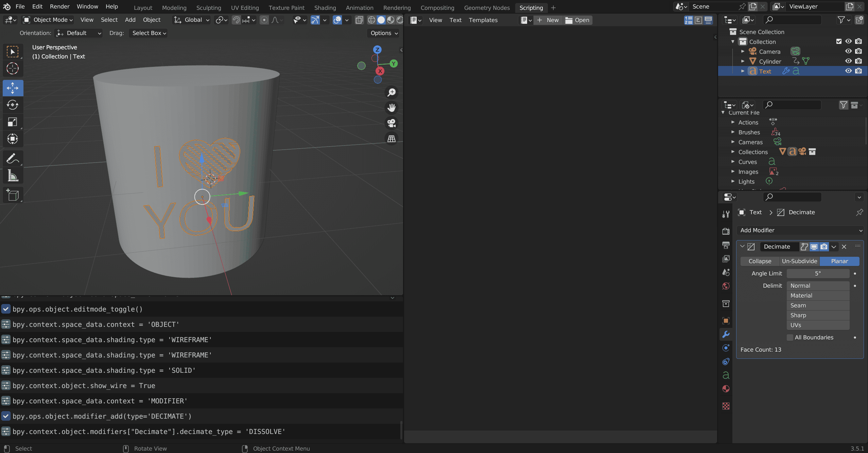Activate the Scale tool

(13, 122)
